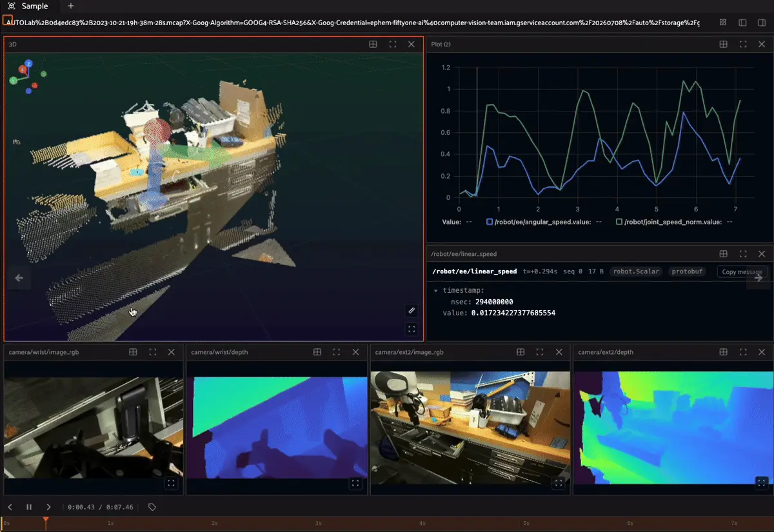The width and height of the screenshot is (774, 532).
Task: Open the layout grid icon in top toolbar
Action: (723, 22)
